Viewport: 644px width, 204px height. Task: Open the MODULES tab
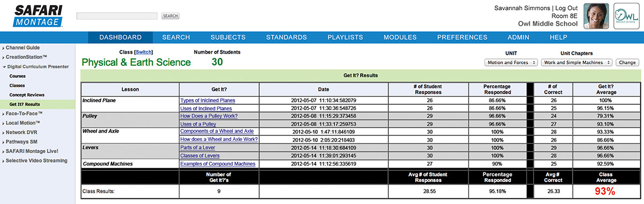[x=400, y=37]
